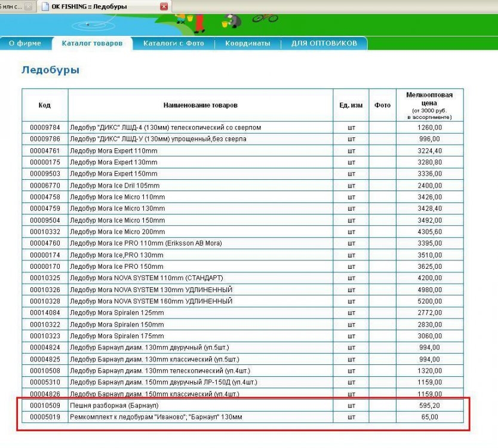Click price 3336,00
Image resolution: width=498 pixels, height=448 pixels.
click(x=429, y=173)
